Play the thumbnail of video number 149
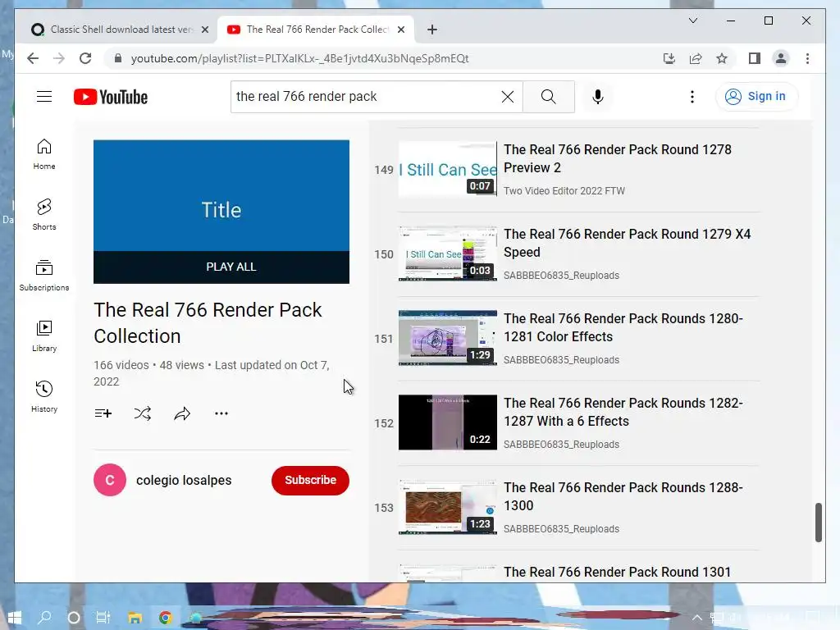Screen dimensions: 840x630 click(448, 169)
